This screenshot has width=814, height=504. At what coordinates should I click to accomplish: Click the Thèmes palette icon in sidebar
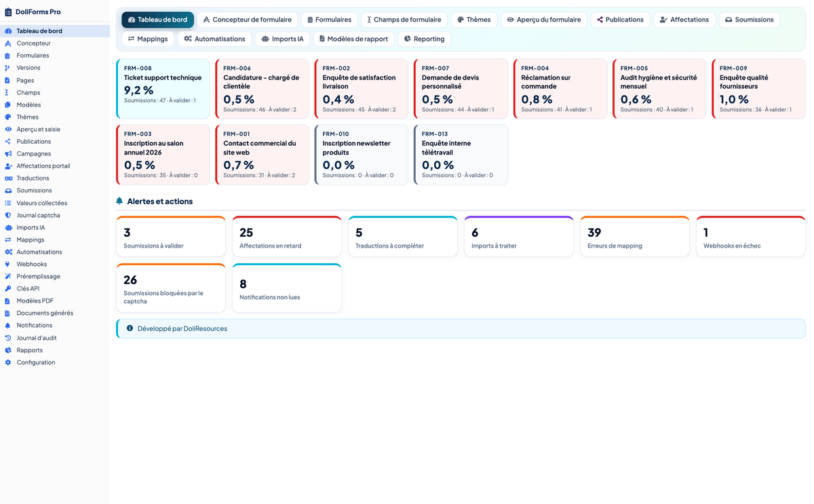pyautogui.click(x=8, y=117)
